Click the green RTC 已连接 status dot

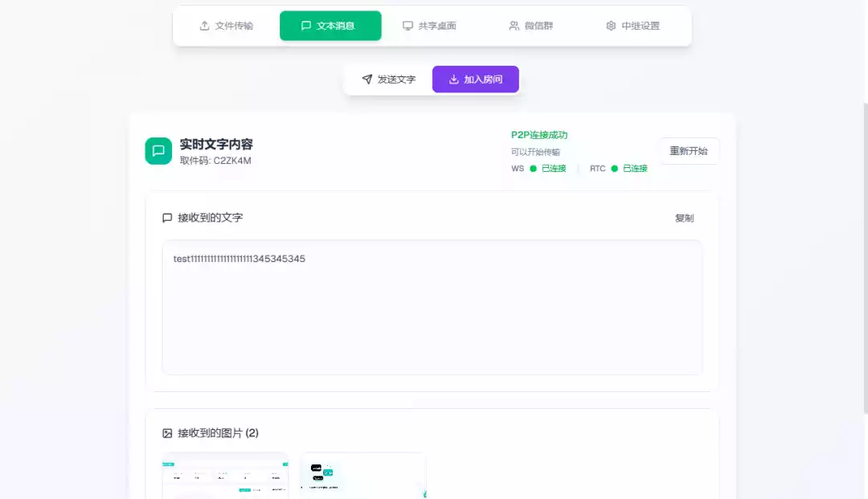coord(614,168)
